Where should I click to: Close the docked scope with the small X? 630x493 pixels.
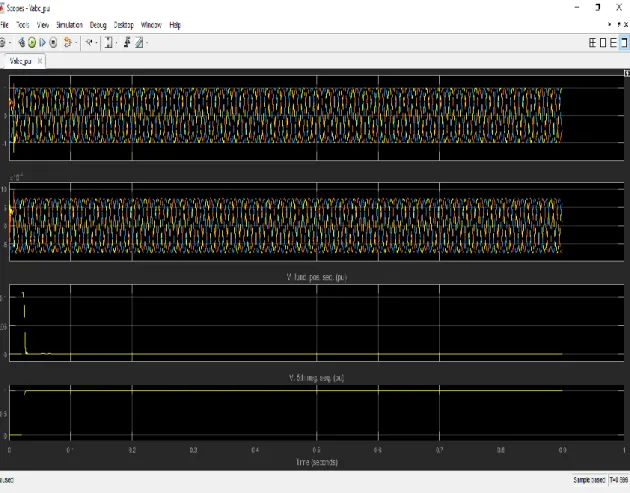point(626,25)
